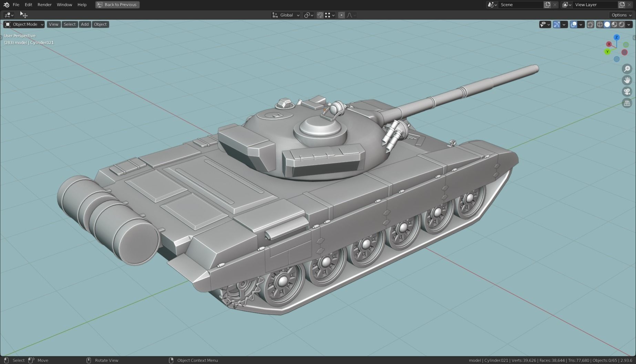Click '(283) model | Cylinder021' label

pos(29,42)
